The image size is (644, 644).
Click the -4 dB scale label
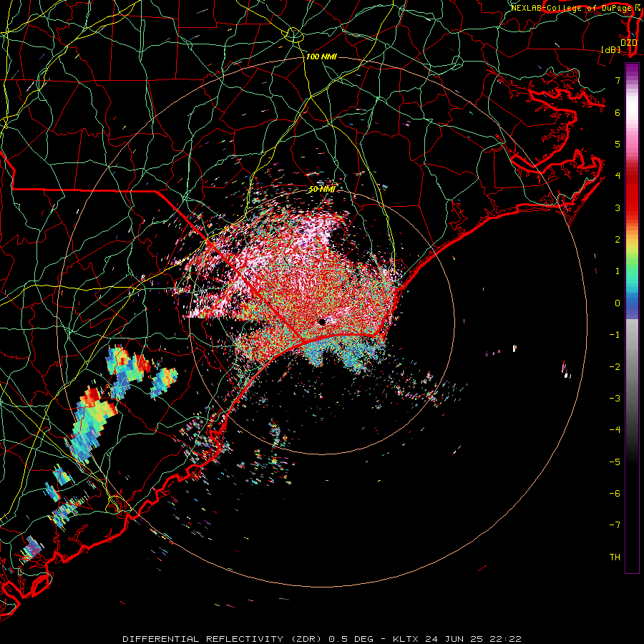(x=615, y=430)
